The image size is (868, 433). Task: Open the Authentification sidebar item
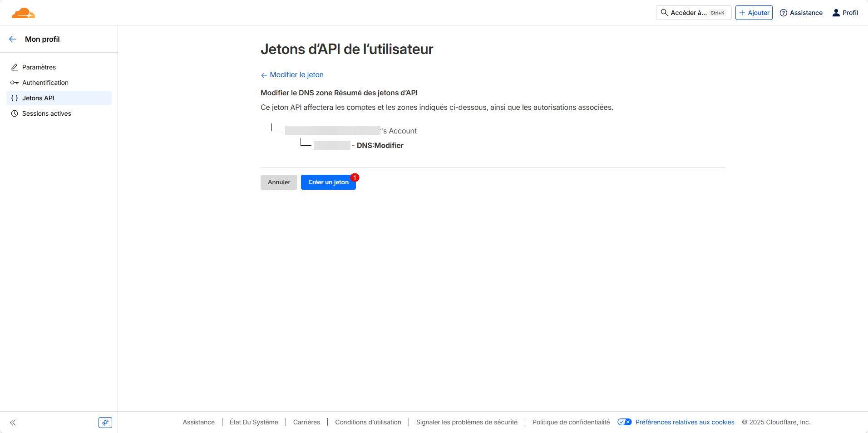45,83
